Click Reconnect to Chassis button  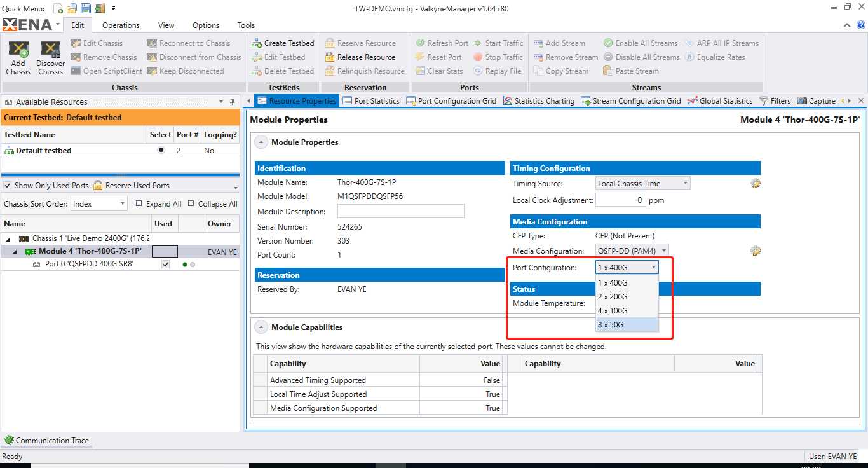coord(188,43)
